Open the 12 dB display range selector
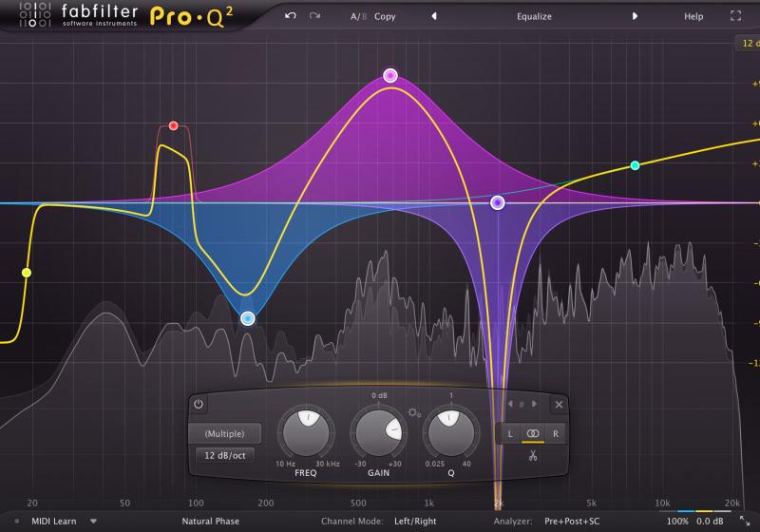The image size is (760, 532). pos(749,43)
